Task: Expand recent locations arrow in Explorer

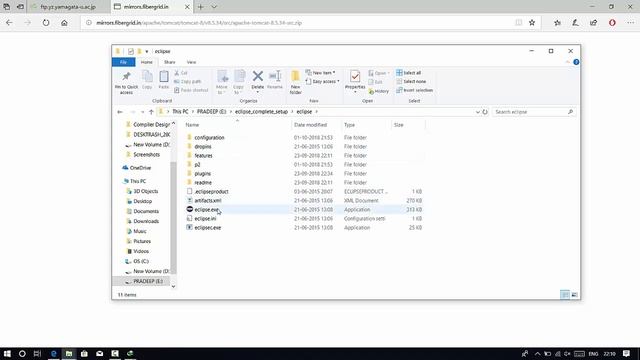Action: [x=142, y=112]
